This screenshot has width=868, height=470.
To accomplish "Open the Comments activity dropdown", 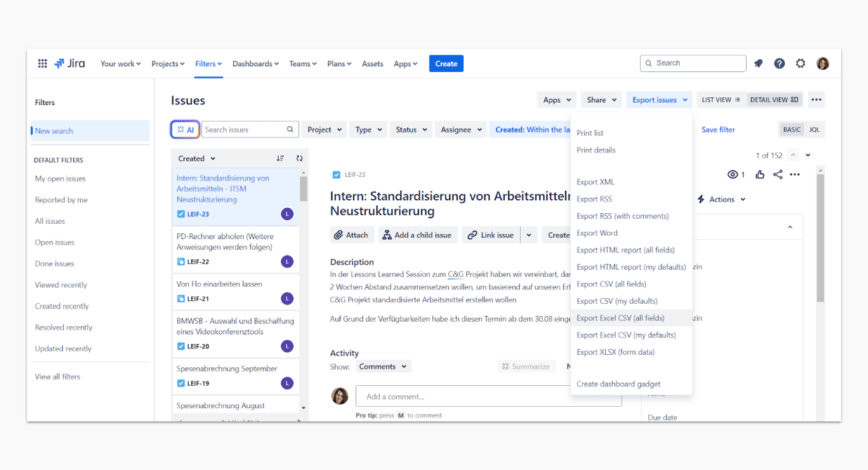I will coord(383,366).
